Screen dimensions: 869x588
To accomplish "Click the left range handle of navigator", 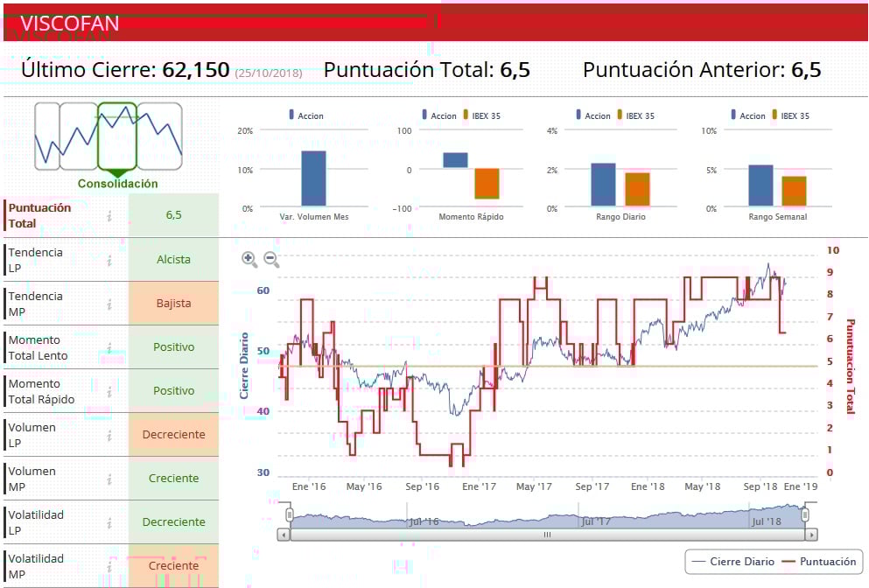I will pyautogui.click(x=290, y=515).
